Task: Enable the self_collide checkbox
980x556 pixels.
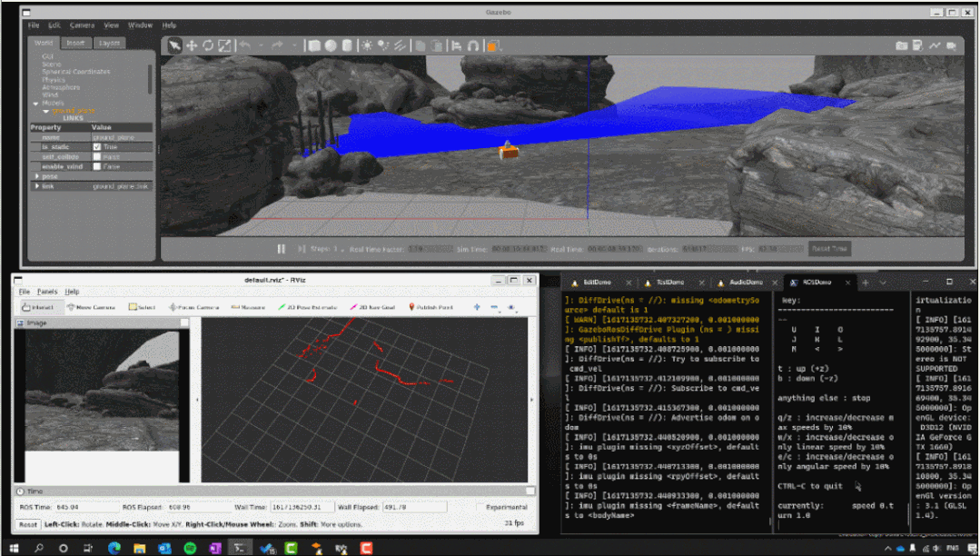Action: coord(97,156)
